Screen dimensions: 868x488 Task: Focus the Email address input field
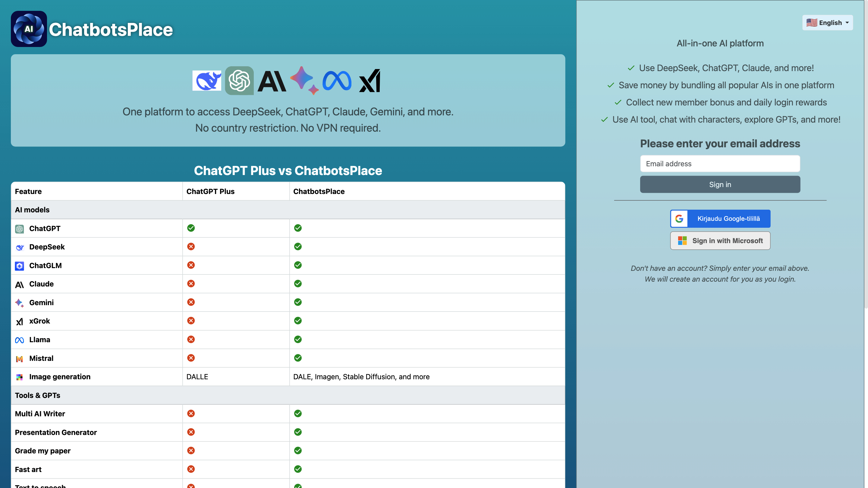pyautogui.click(x=720, y=164)
